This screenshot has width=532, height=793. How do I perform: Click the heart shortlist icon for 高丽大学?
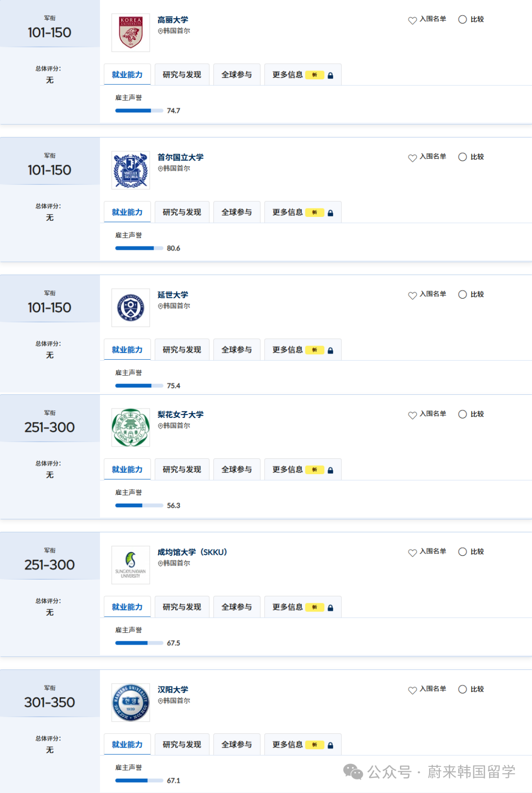pyautogui.click(x=412, y=20)
